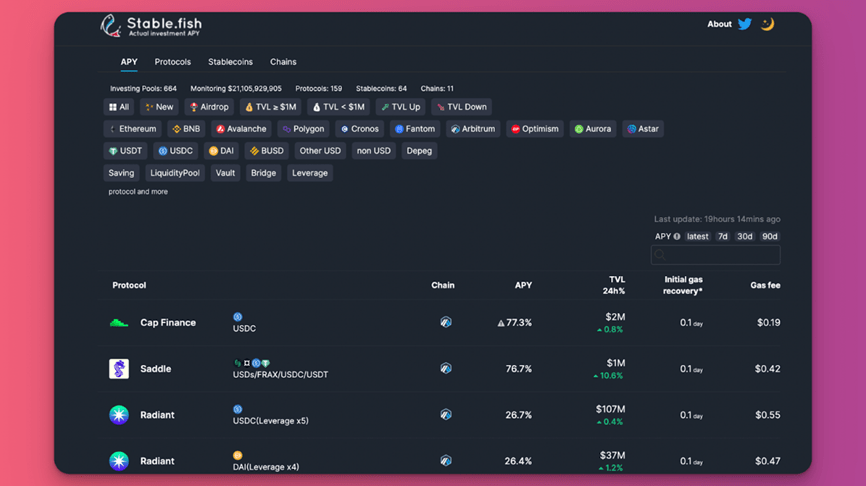Enable the Ethereum chain filter

[133, 129]
